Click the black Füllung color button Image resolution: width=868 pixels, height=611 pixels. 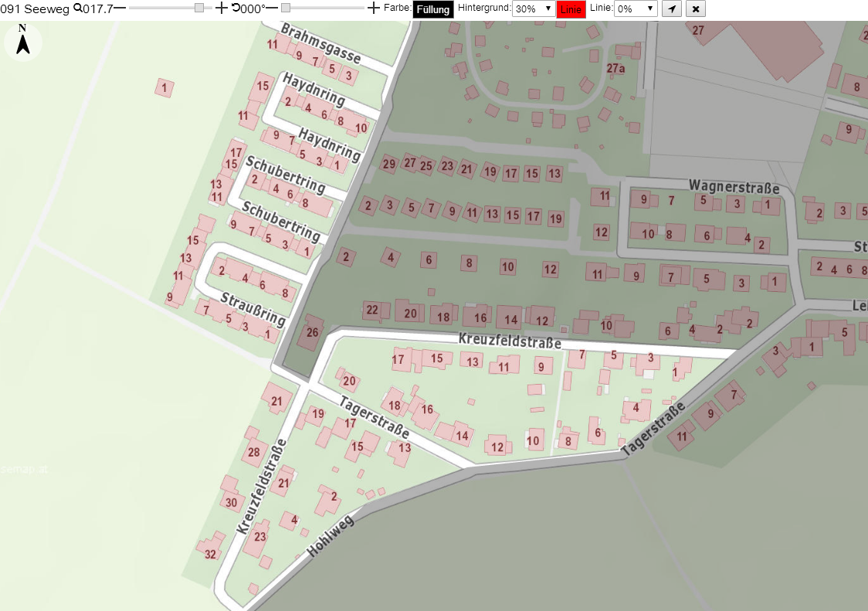coord(433,9)
